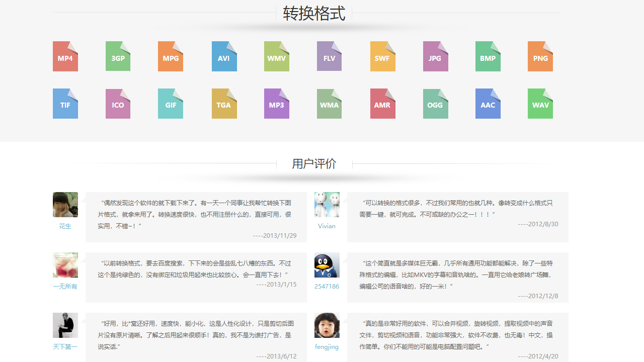Click the ICO format icon

coord(118,104)
